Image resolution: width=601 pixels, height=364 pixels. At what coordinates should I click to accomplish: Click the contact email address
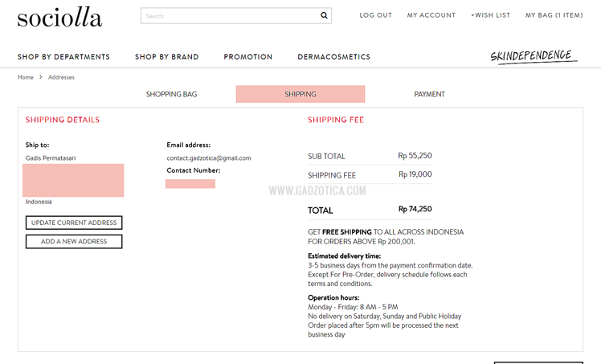point(209,158)
